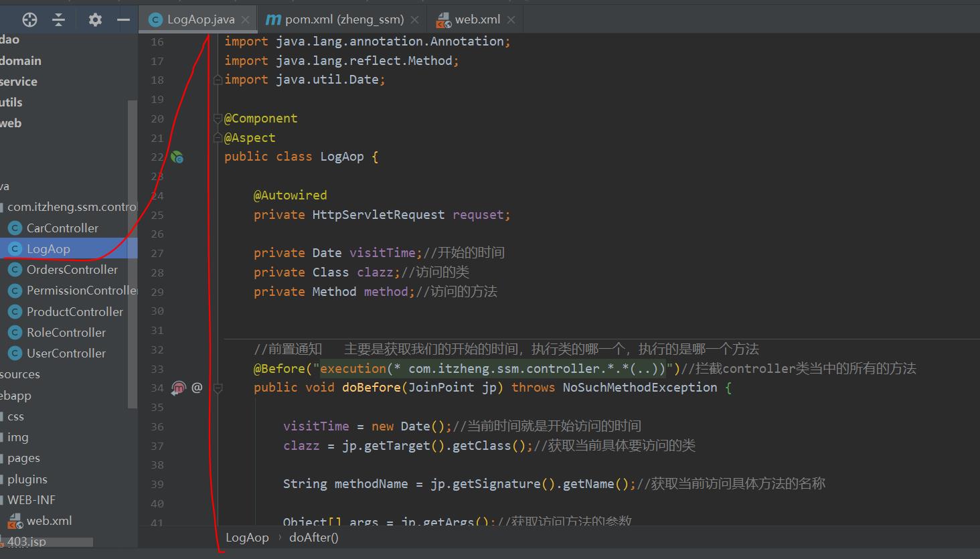Select the pages folder in tree
The image size is (980, 559).
23,458
